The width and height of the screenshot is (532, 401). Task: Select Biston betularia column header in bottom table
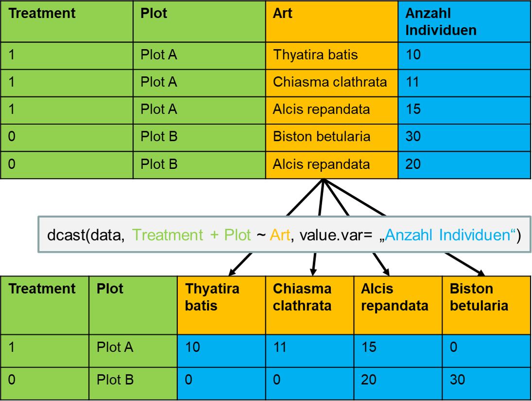point(479,297)
